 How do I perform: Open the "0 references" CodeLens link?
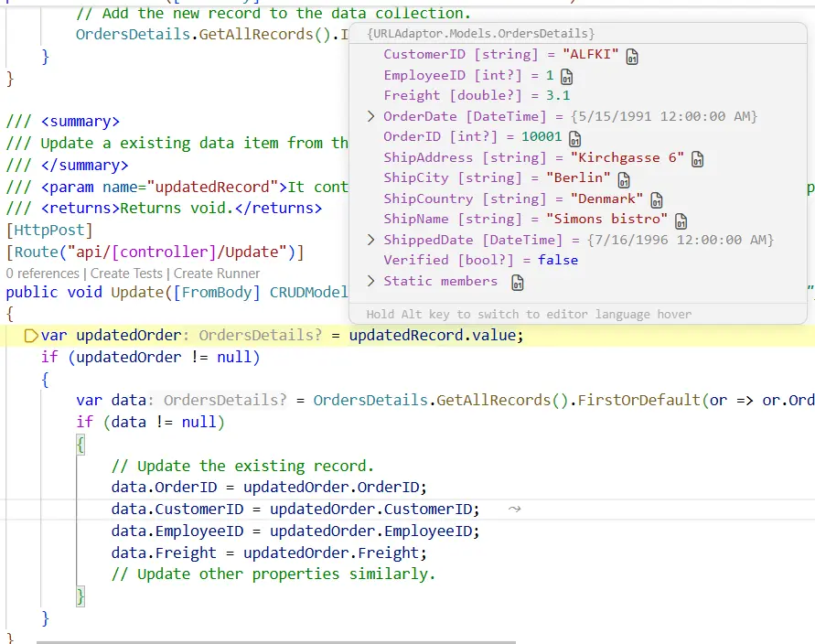click(x=43, y=274)
